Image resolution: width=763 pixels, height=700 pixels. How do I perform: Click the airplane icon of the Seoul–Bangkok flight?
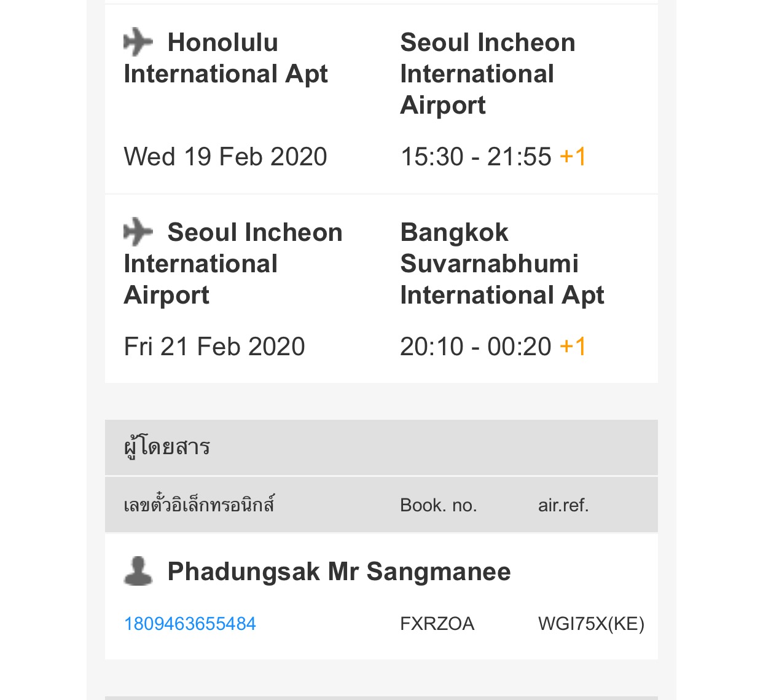pos(138,232)
